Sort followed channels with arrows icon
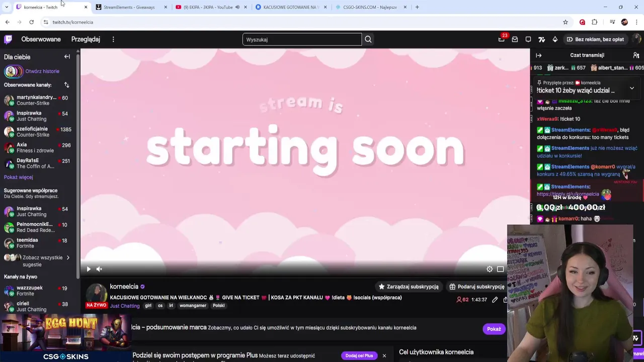The width and height of the screenshot is (644, 362). 66,85
